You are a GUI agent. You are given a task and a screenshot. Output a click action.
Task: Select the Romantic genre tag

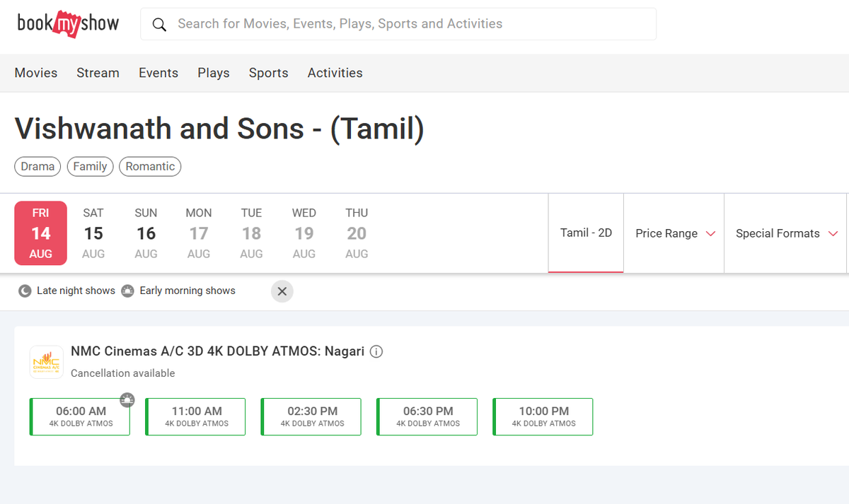tap(150, 166)
